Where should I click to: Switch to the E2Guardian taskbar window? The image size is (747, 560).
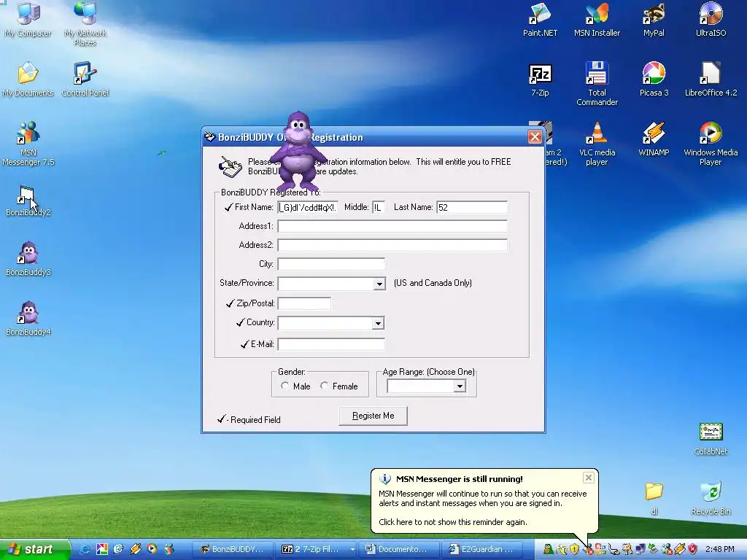tap(482, 549)
